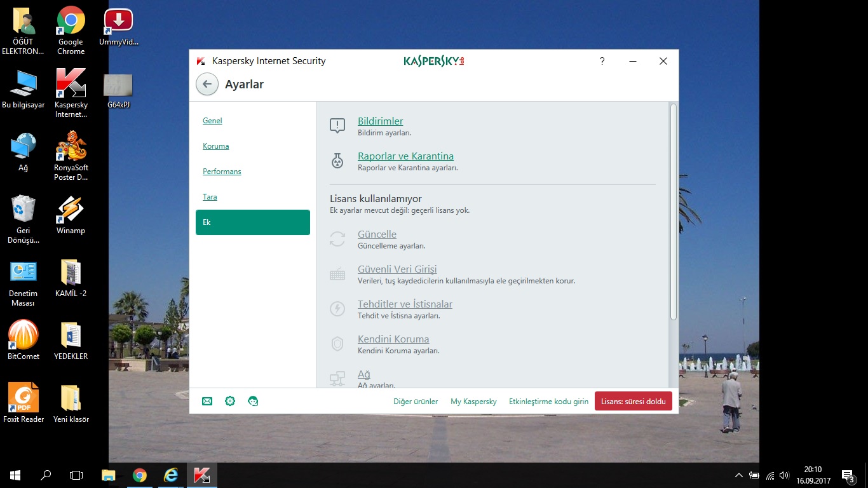Select Bu bilgisayar desktop icon

click(x=24, y=89)
